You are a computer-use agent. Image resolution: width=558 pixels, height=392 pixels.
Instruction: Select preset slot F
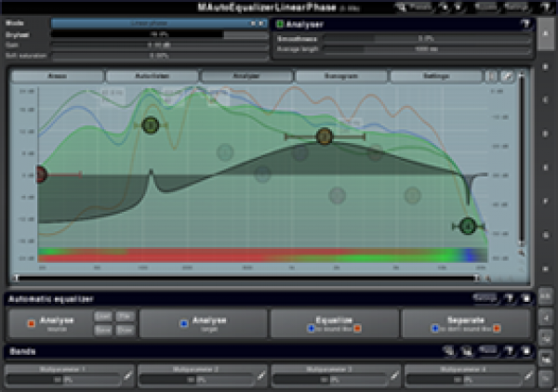[x=546, y=202]
